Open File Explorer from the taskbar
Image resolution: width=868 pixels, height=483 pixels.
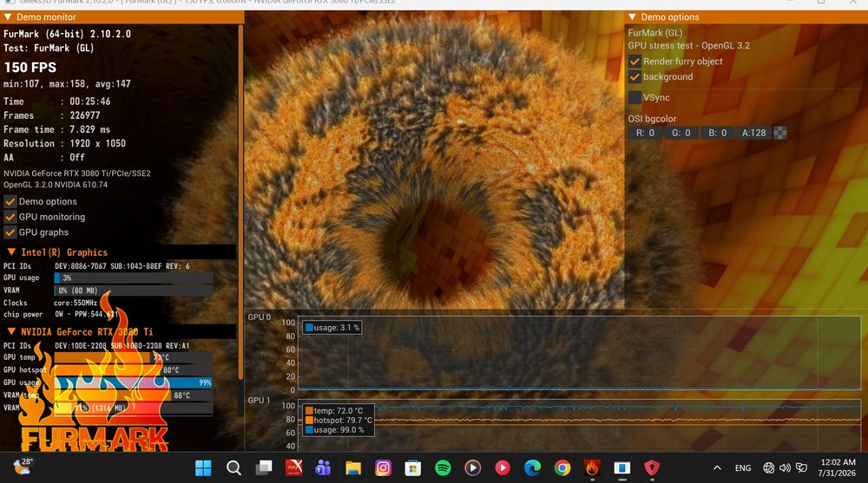pyautogui.click(x=353, y=468)
